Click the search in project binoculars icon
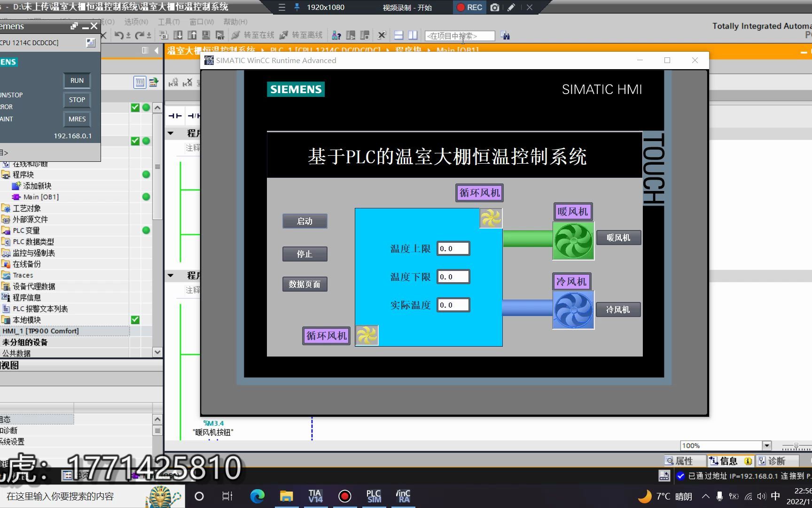The image size is (812, 508). (x=505, y=35)
